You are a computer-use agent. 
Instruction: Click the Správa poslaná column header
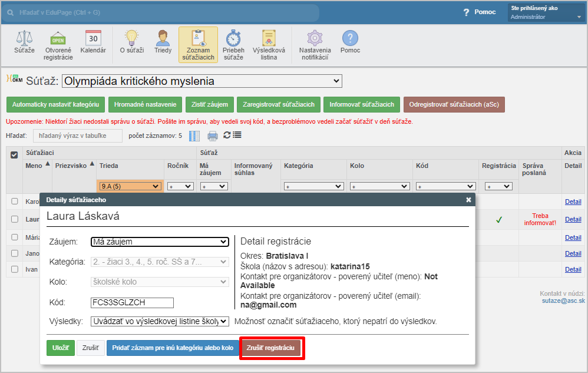click(534, 169)
